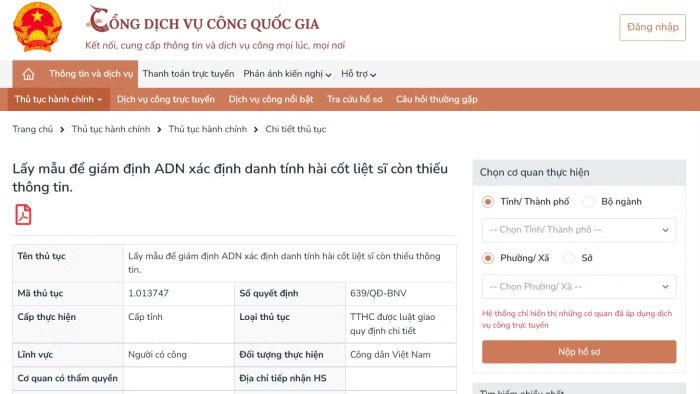Click the Tên thủ tục value text

point(284,263)
